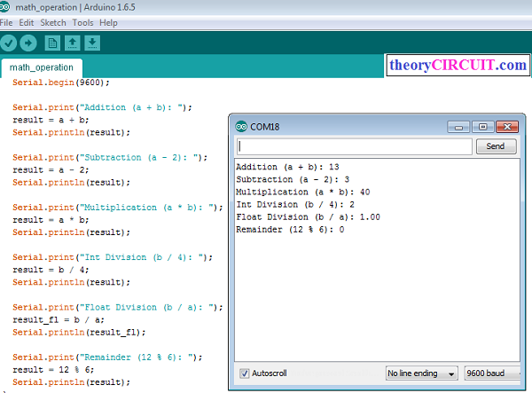Select the math_operation sketch tab
Viewport: 532px width, 393px height.
click(42, 67)
